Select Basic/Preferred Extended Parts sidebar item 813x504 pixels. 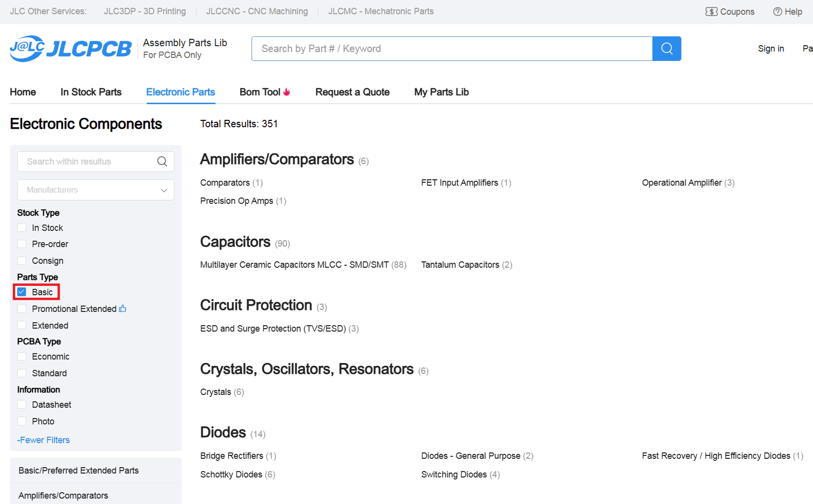[96, 471]
